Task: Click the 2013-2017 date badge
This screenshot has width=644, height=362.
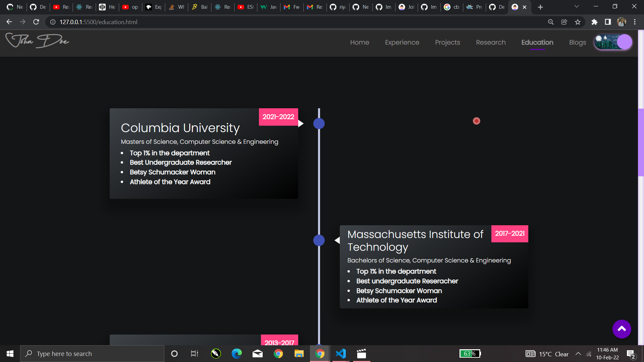Action: point(279,340)
